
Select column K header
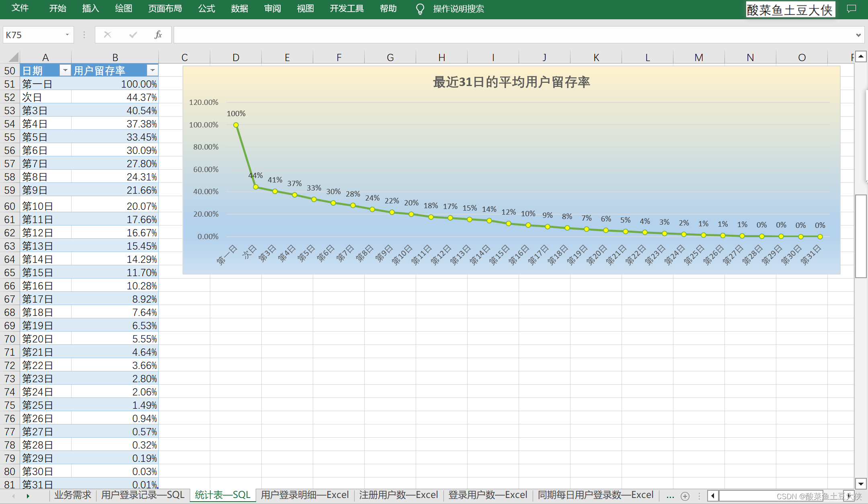click(596, 57)
